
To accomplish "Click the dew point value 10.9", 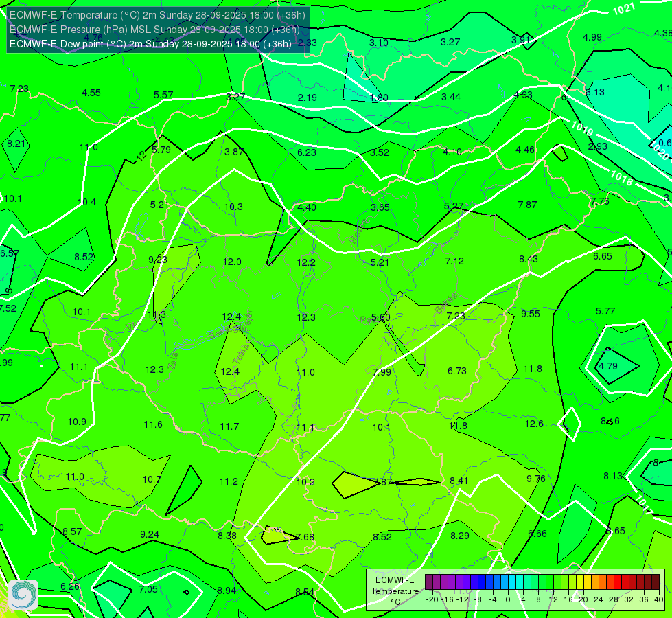I will 77,422.
